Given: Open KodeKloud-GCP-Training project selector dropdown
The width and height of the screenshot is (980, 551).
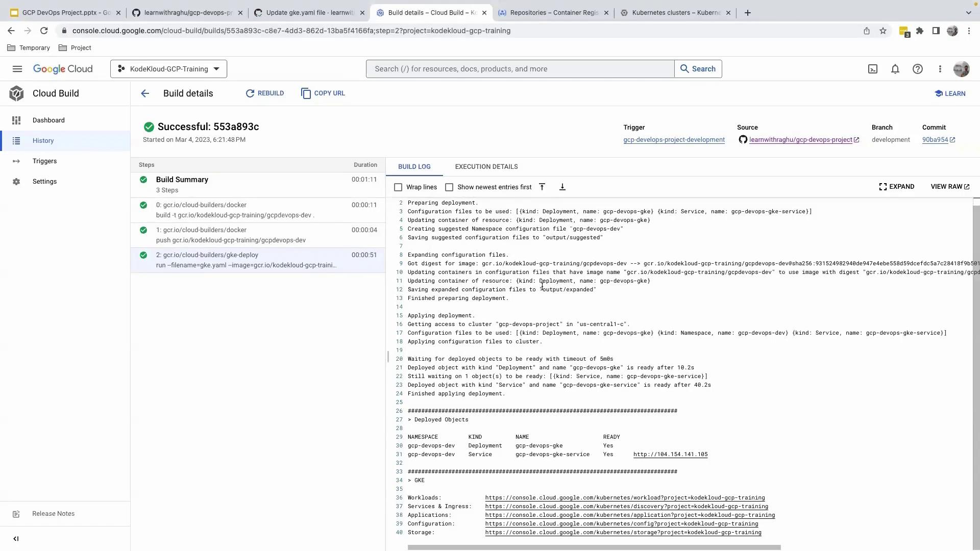Looking at the screenshot, I should [x=168, y=69].
